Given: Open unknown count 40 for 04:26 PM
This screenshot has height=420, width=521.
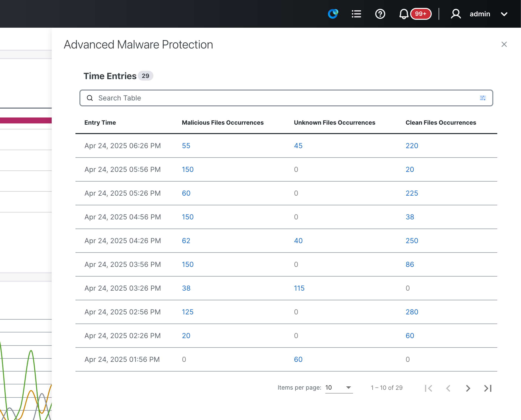Looking at the screenshot, I should tap(298, 241).
